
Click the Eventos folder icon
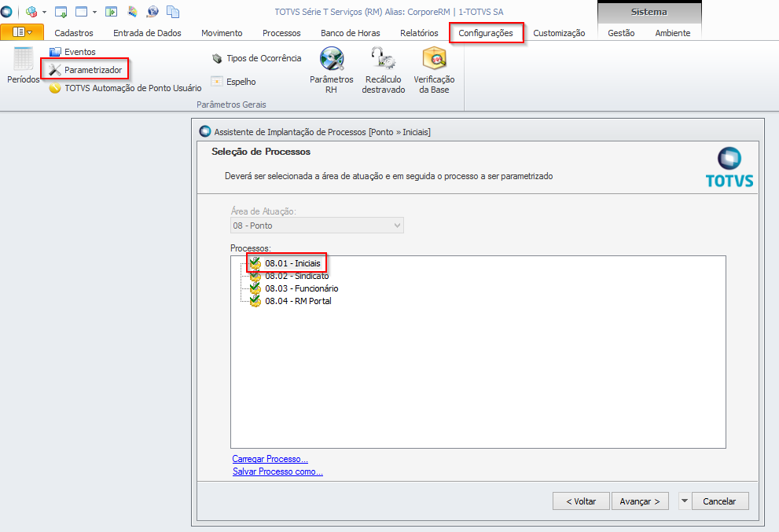coord(55,52)
